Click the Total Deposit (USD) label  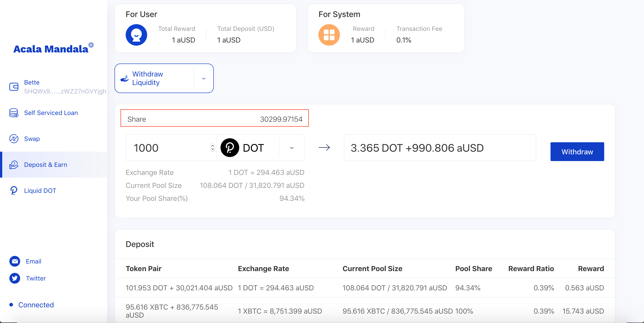(x=246, y=29)
